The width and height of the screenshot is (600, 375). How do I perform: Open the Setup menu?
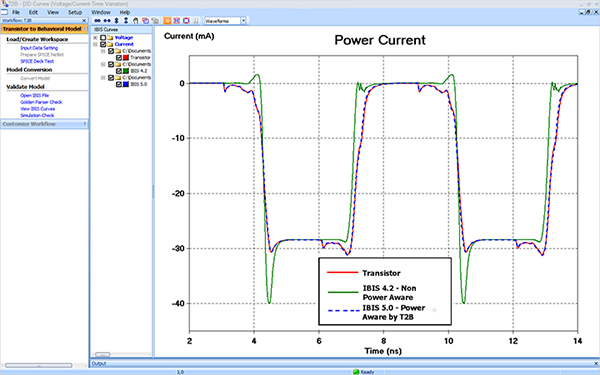[75, 12]
